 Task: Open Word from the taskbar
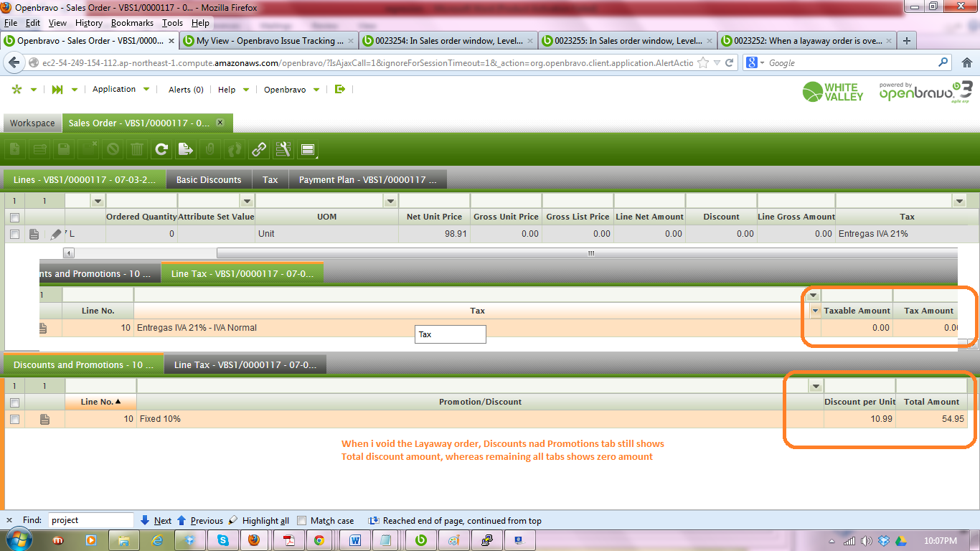coord(355,540)
